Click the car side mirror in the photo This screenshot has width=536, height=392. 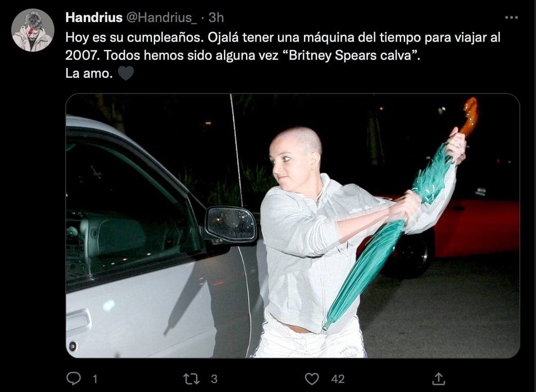tap(230, 224)
